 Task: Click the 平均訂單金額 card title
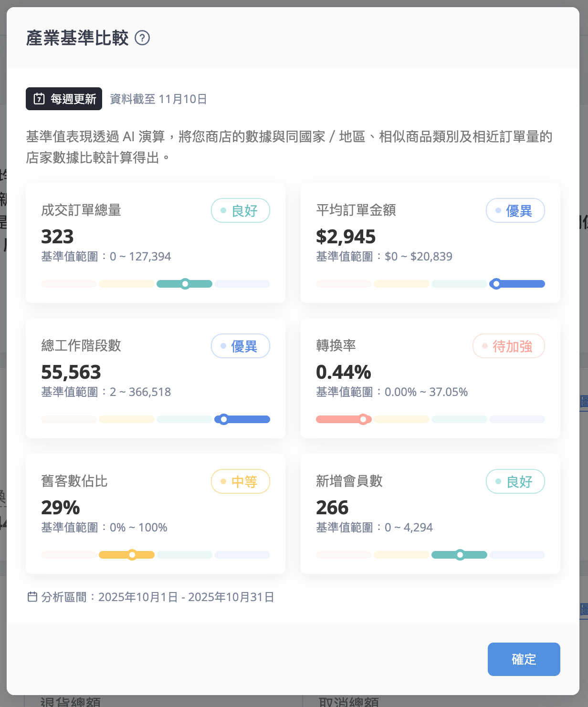[x=356, y=210]
